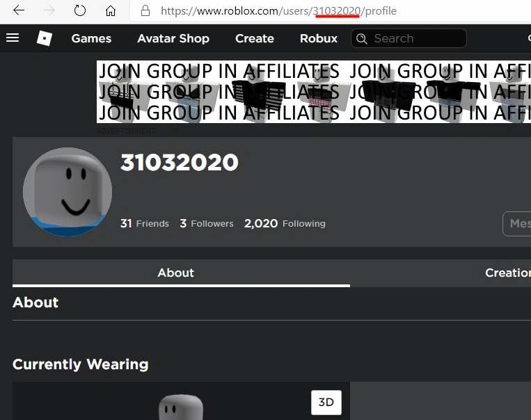The width and height of the screenshot is (531, 420).
Task: Click the Message button
Action: (x=517, y=224)
